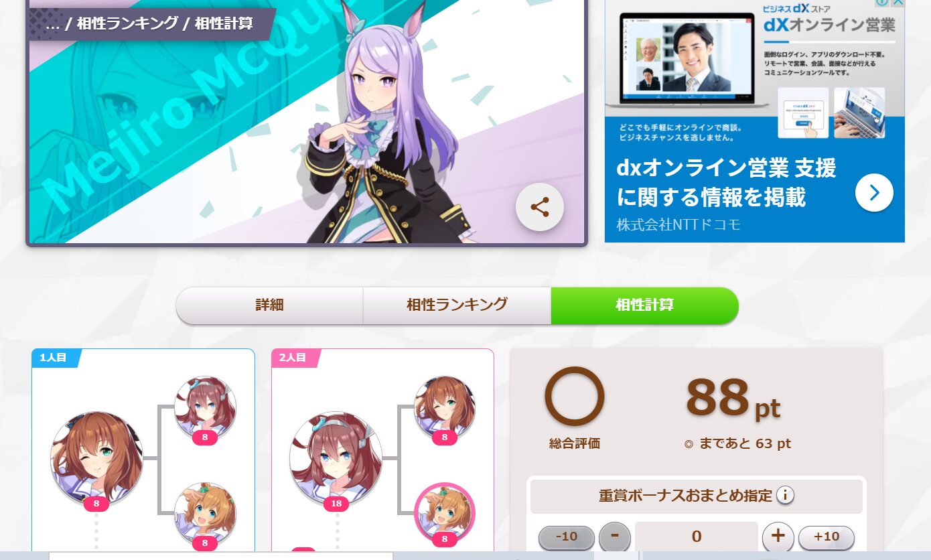Click the round plus button
931x560 pixels.
(778, 537)
